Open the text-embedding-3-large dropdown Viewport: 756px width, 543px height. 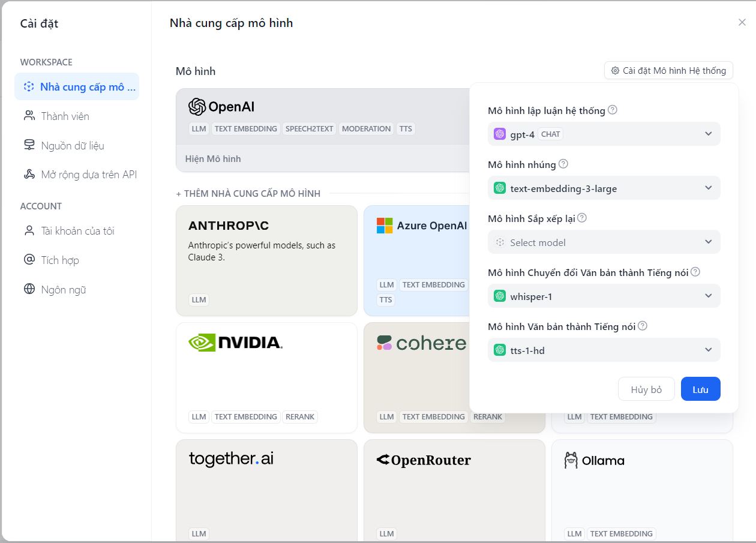(x=604, y=188)
